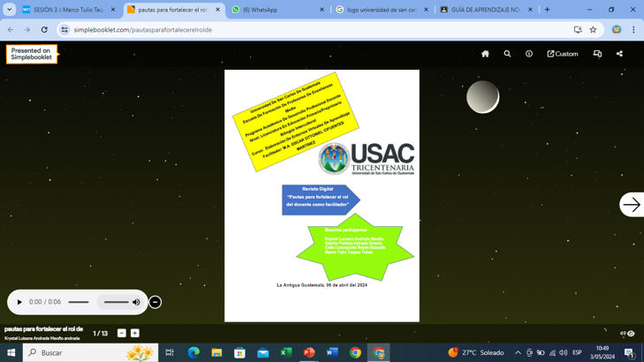Adjust the audio volume slider
Screen dimensions: 644x362
(116, 302)
